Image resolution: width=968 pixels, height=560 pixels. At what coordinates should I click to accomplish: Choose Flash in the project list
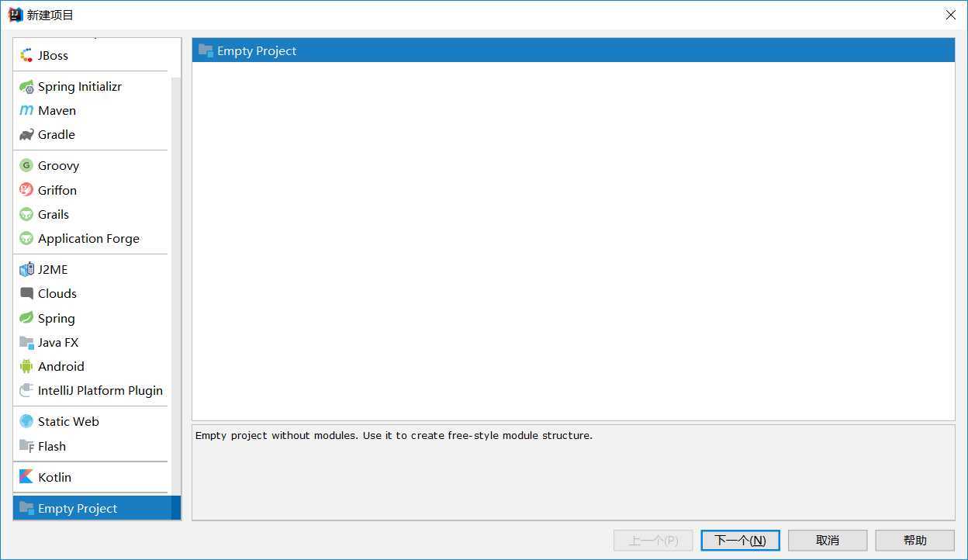(52, 447)
